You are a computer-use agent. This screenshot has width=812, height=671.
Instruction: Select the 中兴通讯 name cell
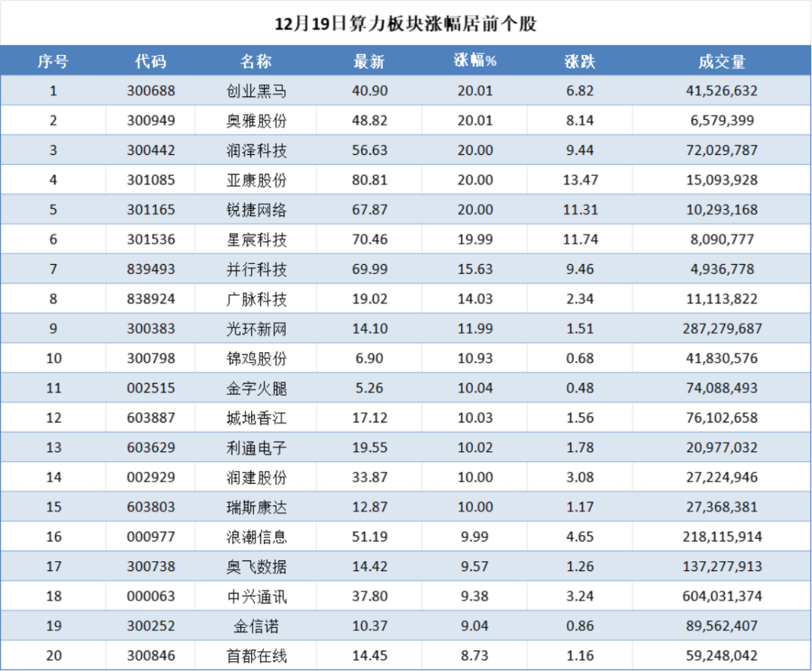(256, 597)
